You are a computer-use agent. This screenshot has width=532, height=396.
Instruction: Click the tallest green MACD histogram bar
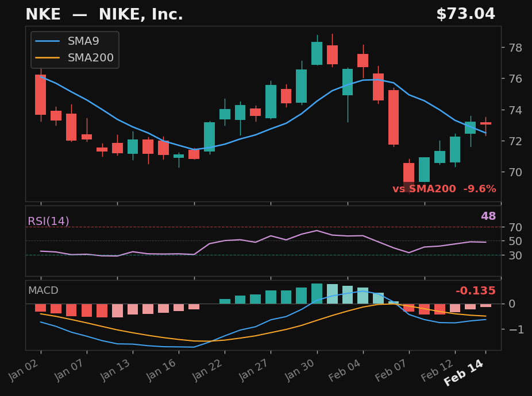(317, 294)
